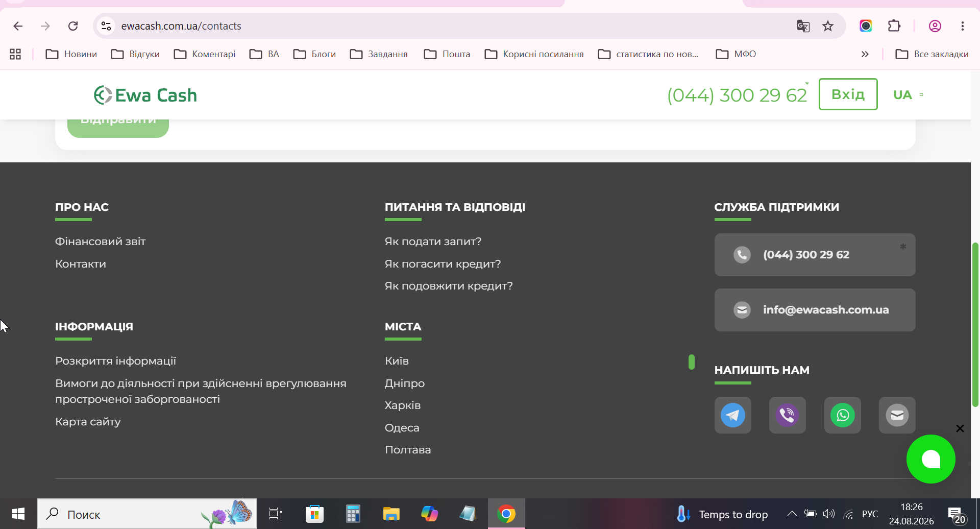Open File Explorer from the taskbar
980x529 pixels.
(391, 514)
